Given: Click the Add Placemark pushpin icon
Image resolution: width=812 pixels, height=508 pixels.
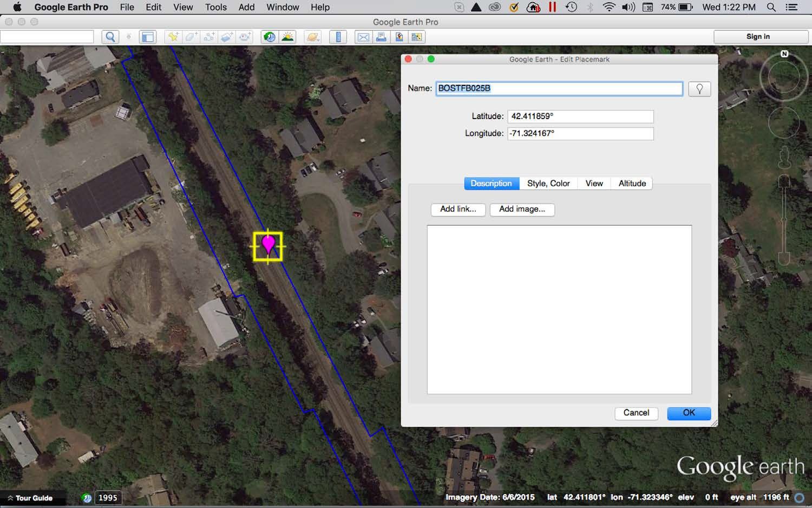Looking at the screenshot, I should pyautogui.click(x=173, y=37).
